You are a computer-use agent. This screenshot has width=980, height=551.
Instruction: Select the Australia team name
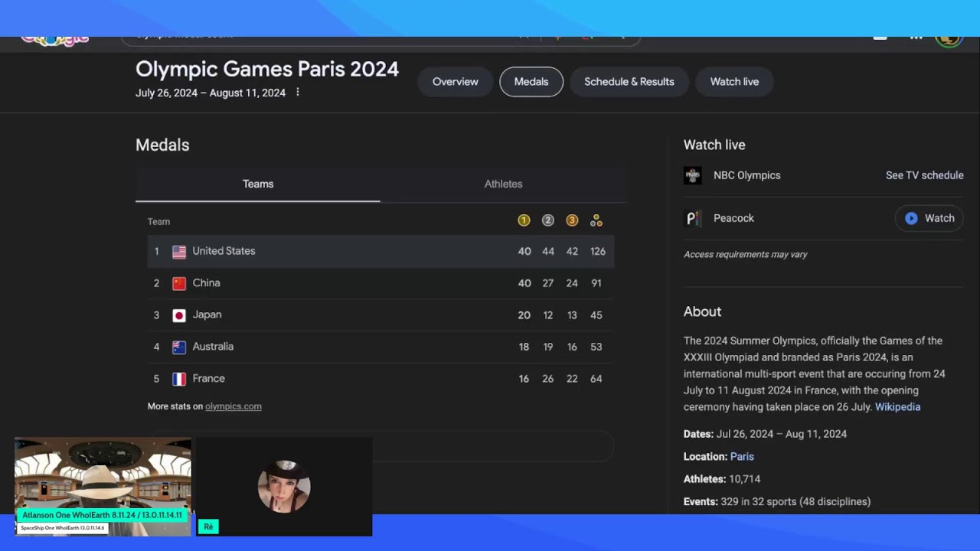[x=213, y=347]
